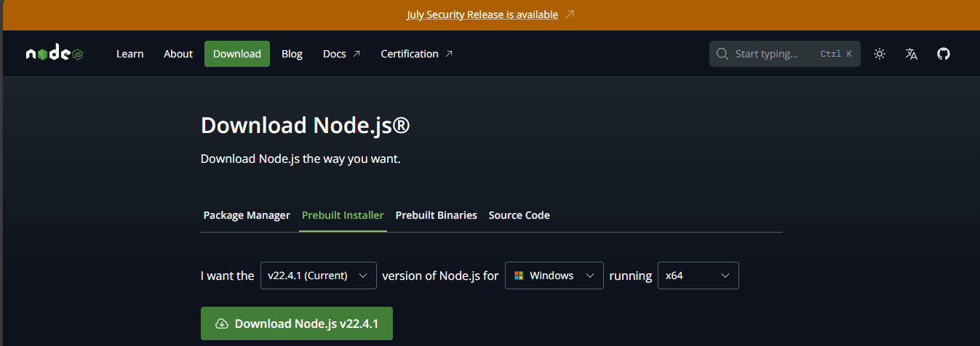Open the x64 architecture dropdown
Screen dimensions: 980x346
(x=698, y=275)
